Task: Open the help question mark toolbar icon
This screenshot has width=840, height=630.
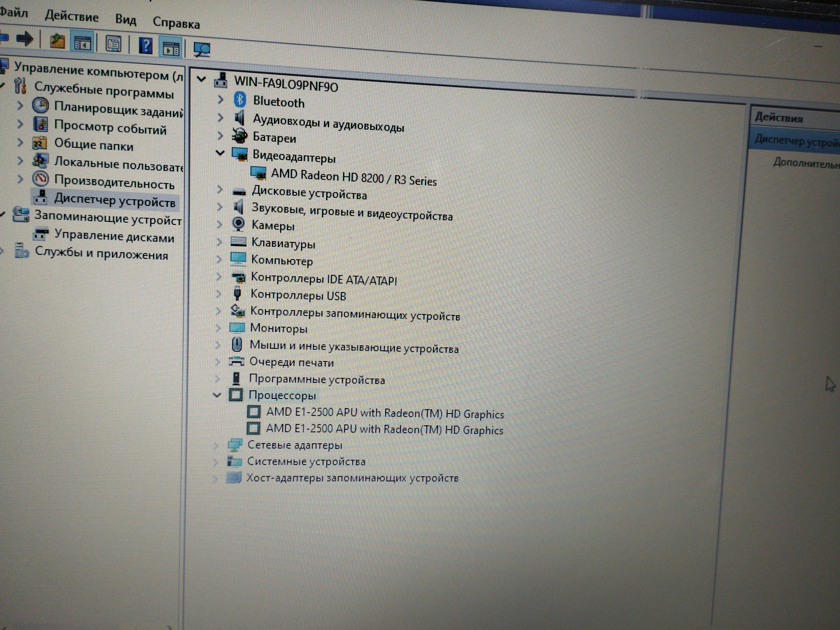Action: click(145, 45)
